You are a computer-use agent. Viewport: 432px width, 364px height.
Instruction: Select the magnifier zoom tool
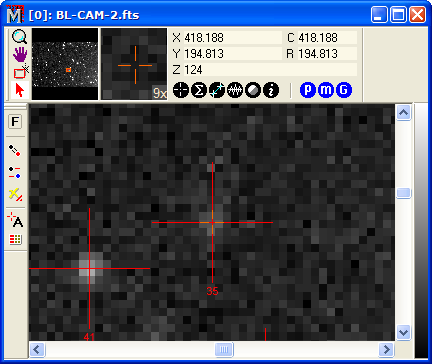click(19, 37)
